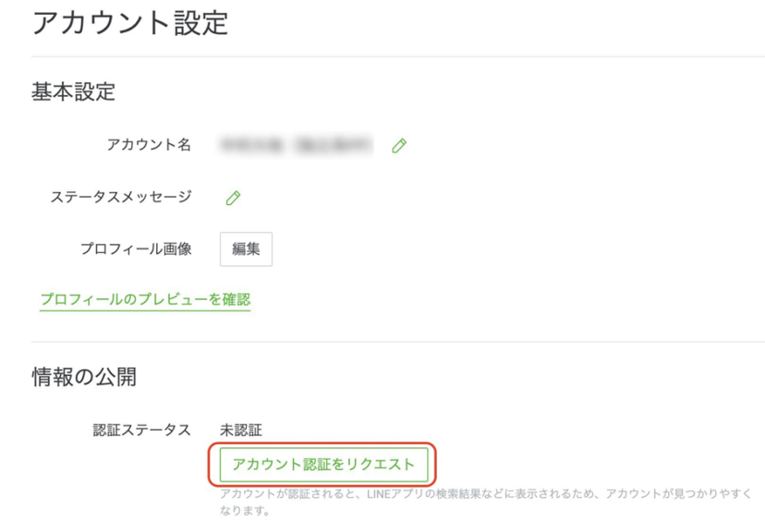Click the 未認証 status text
Image resolution: width=765 pixels, height=532 pixels.
pos(240,429)
